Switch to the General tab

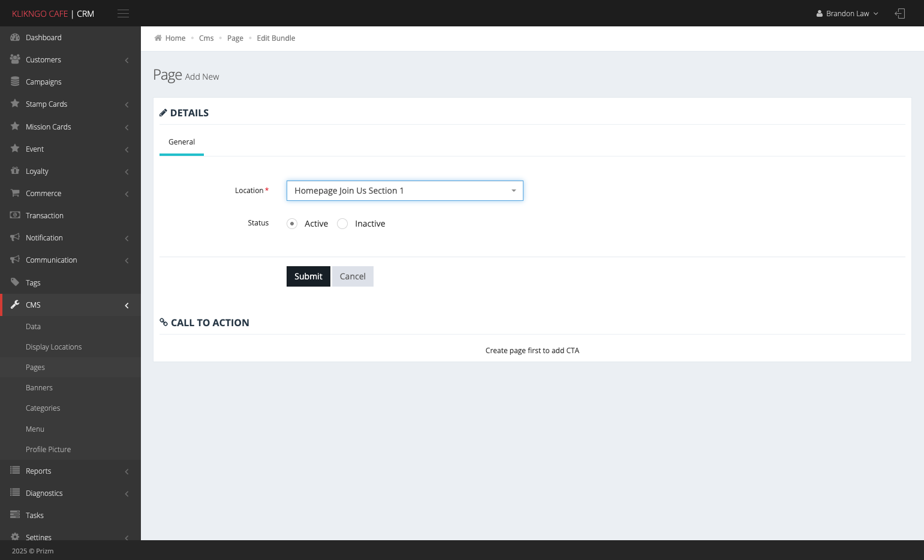[x=182, y=142]
